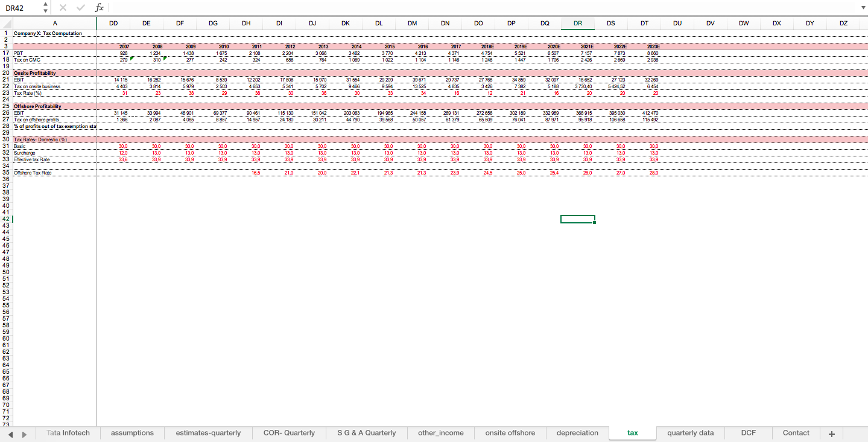This screenshot has width=868, height=442.
Task: Click the Name Box up stepper arrow
Action: coord(45,5)
